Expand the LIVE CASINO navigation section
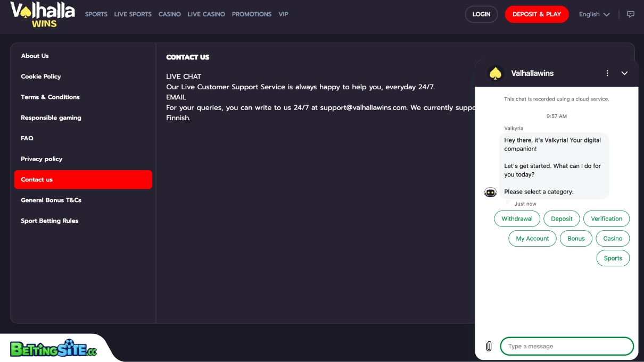644x362 pixels. click(207, 14)
